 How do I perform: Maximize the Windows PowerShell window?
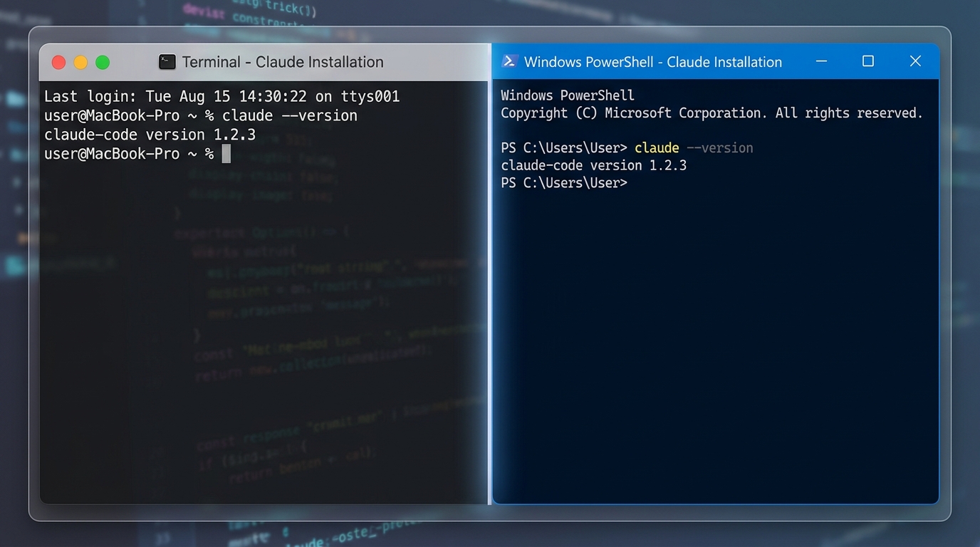(867, 61)
